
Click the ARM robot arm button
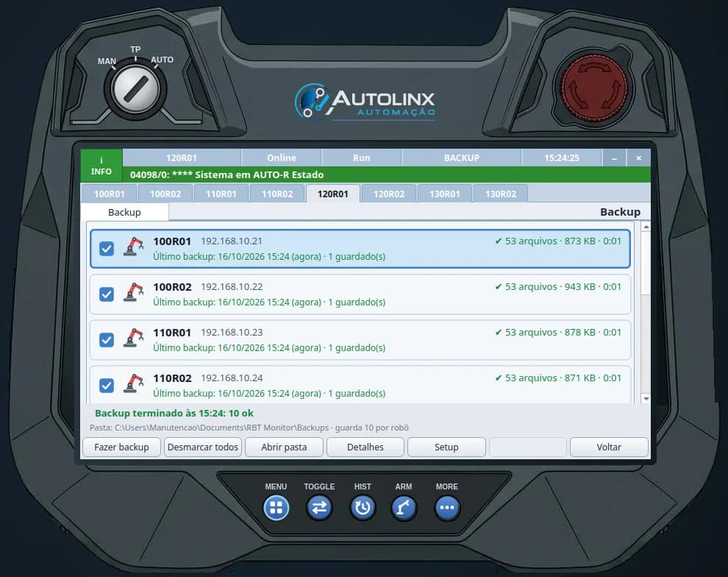point(404,508)
